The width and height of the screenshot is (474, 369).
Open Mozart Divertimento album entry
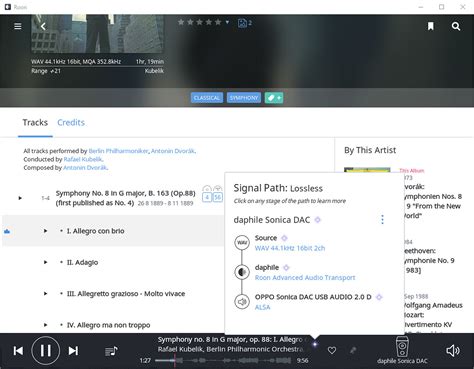click(x=433, y=315)
